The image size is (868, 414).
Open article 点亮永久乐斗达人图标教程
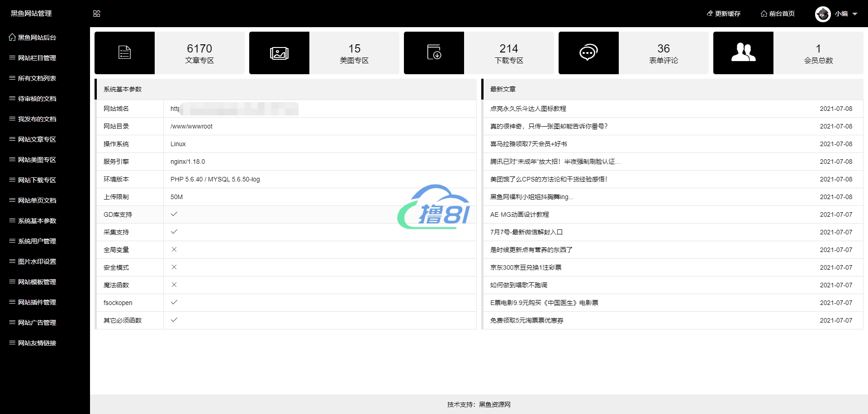[x=528, y=109]
